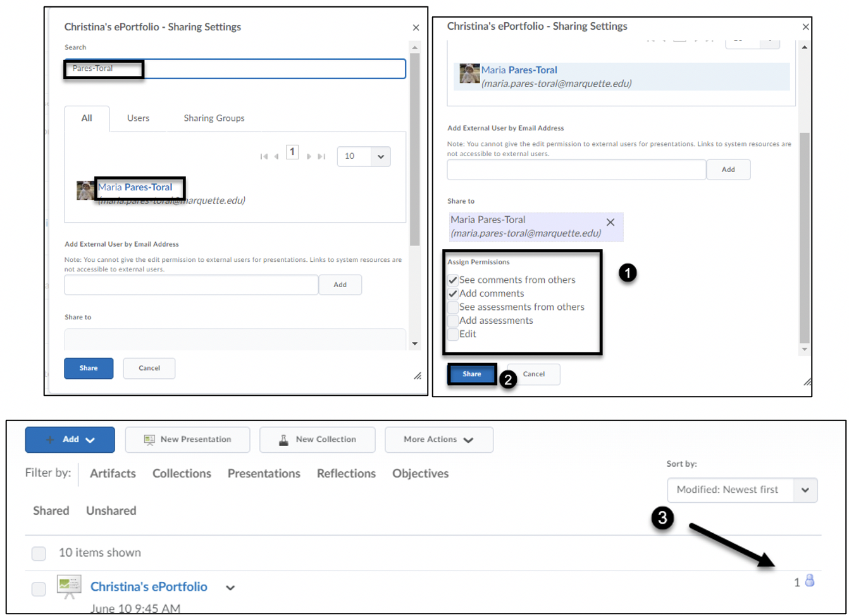Viewport: 849px width, 616px height.
Task: Click the resize handle of the left dialog
Action: pyautogui.click(x=418, y=376)
